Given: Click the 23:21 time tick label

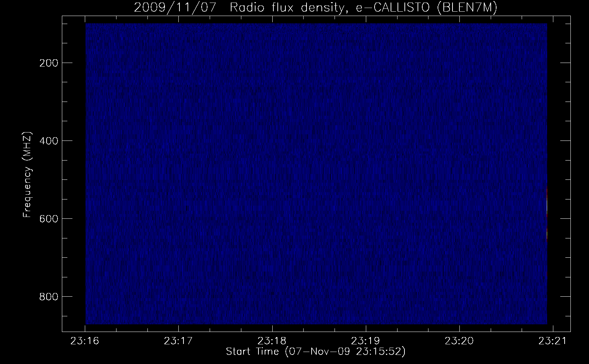Looking at the screenshot, I should [x=553, y=341].
